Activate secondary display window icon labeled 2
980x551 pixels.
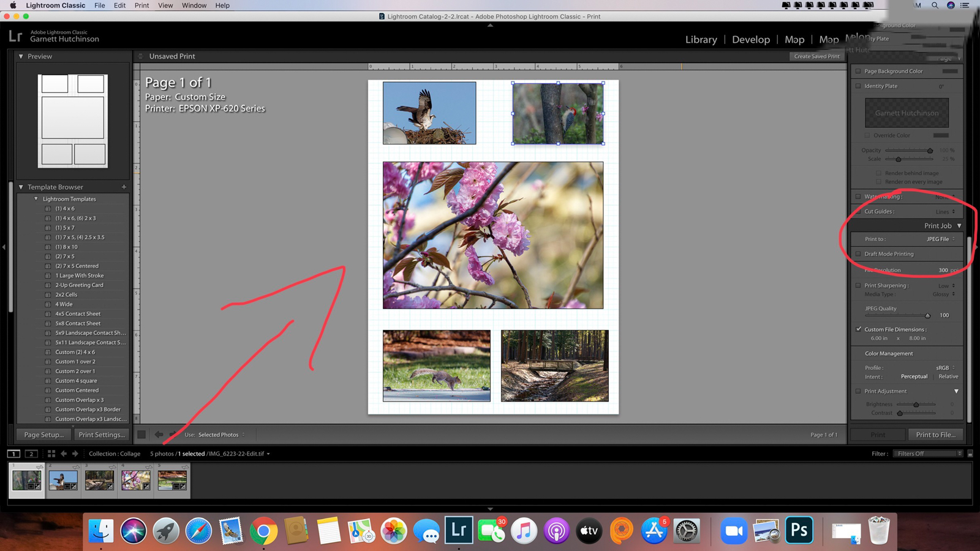[31, 454]
